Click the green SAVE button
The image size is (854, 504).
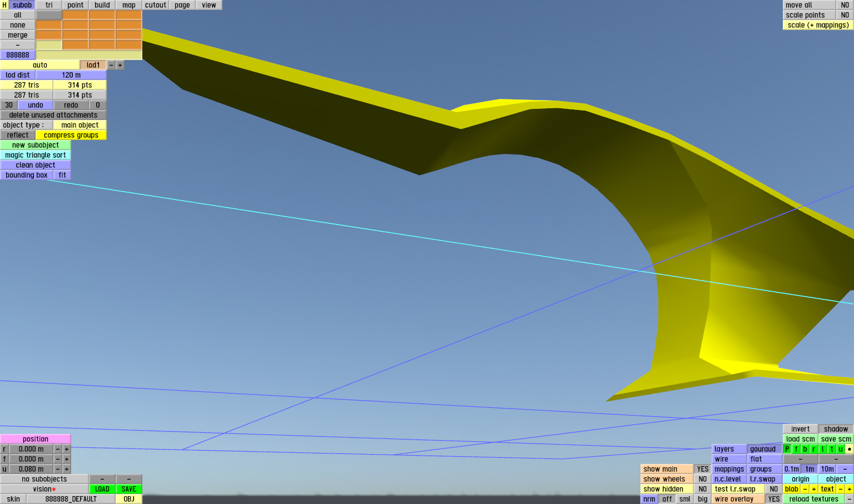coord(129,489)
